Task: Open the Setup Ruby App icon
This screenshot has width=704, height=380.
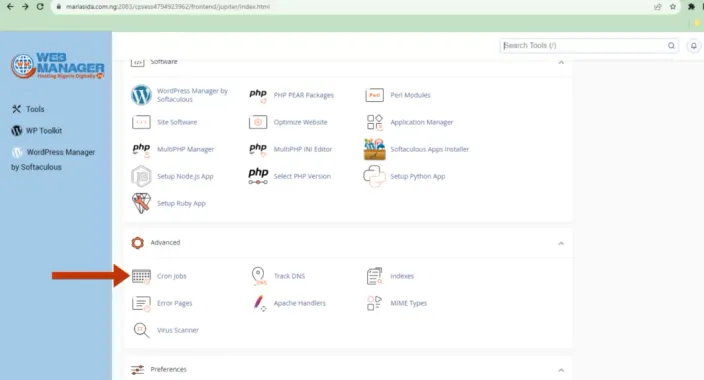Action: (141, 203)
